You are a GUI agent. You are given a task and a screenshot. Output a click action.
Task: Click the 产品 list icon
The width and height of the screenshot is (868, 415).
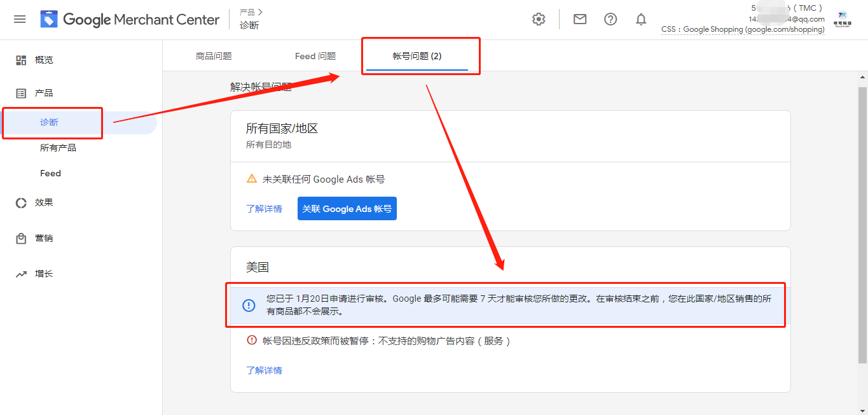[21, 93]
